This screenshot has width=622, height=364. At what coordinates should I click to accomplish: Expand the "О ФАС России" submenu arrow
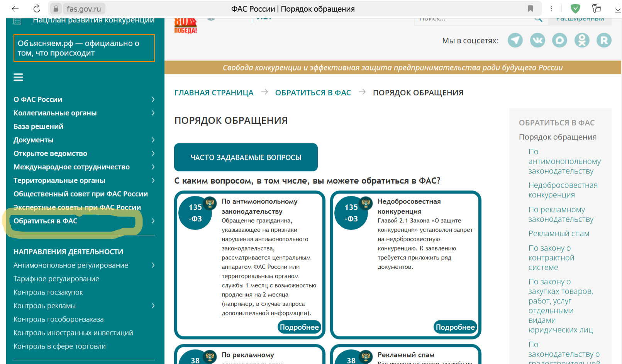point(153,99)
